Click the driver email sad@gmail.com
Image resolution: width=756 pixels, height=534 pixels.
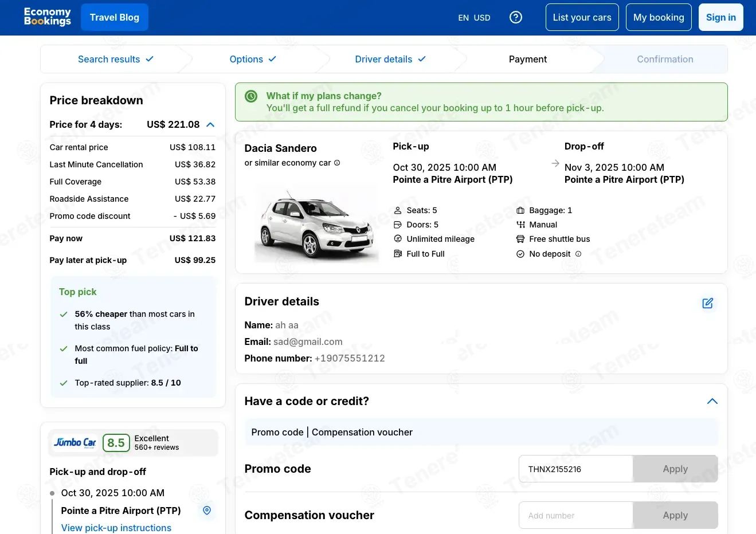point(308,341)
